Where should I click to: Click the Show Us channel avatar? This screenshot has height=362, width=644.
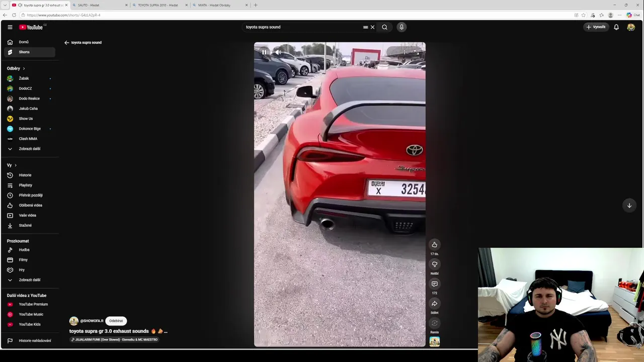tap(10, 119)
